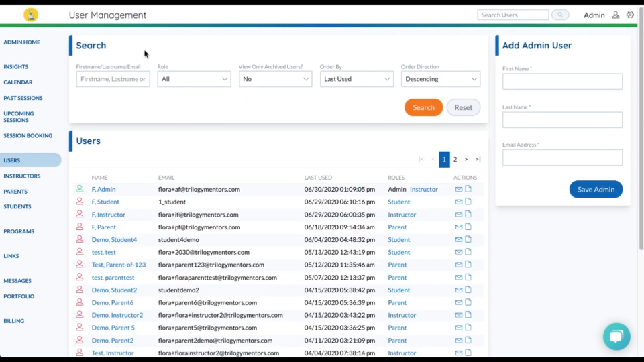This screenshot has height=362, width=644.
Task: Open Calendar in sidebar
Action: point(18,82)
